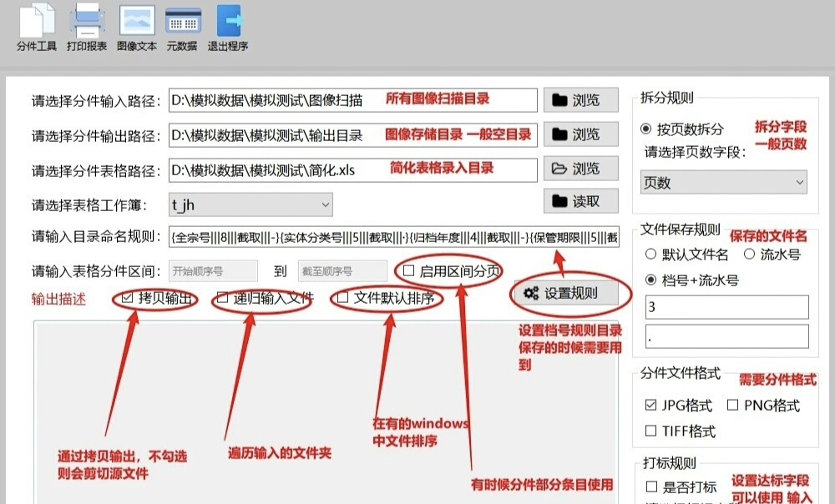Open the 表格工作簿 t_jh dropdown
The height and width of the screenshot is (504, 835).
pyautogui.click(x=250, y=205)
